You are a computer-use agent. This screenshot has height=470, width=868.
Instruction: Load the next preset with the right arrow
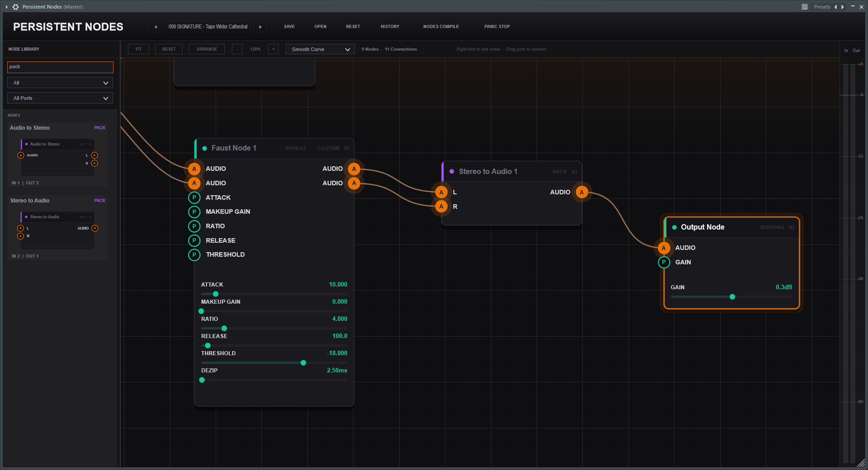tap(260, 27)
